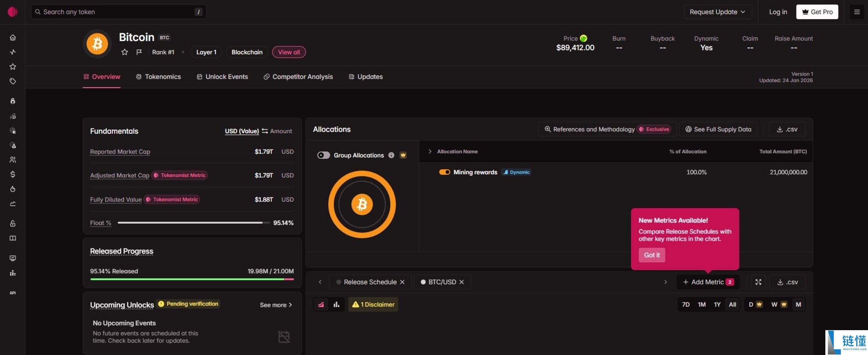This screenshot has height=355, width=868.
Task: Expand See more in Upcoming Unlocks
Action: click(x=276, y=305)
